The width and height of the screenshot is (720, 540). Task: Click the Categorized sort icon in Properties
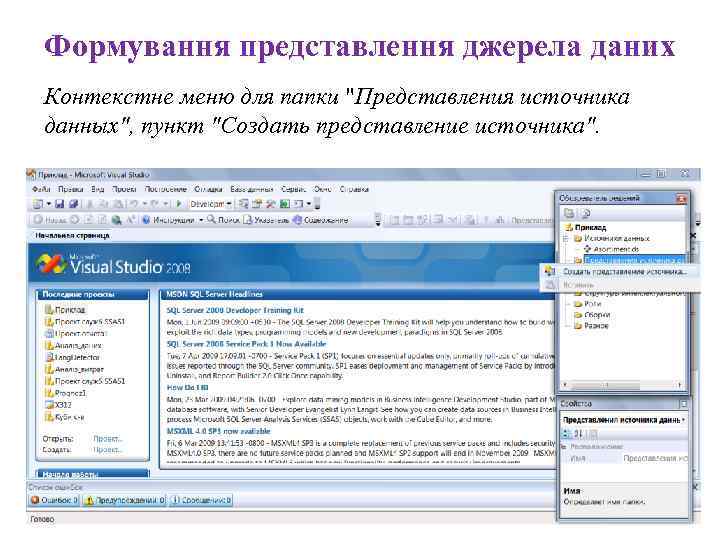click(566, 433)
